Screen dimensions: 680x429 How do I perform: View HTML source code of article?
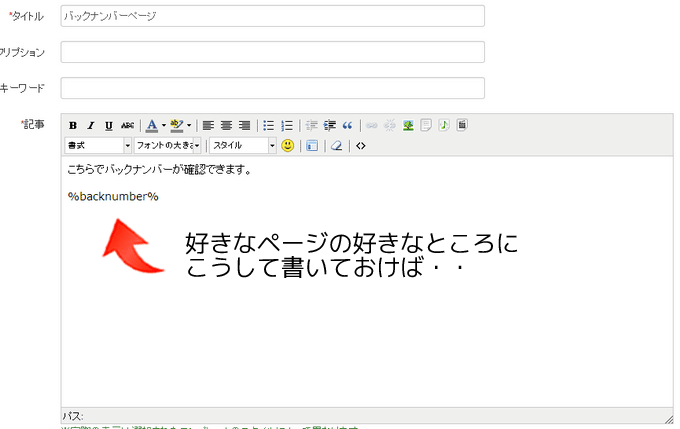click(x=361, y=146)
